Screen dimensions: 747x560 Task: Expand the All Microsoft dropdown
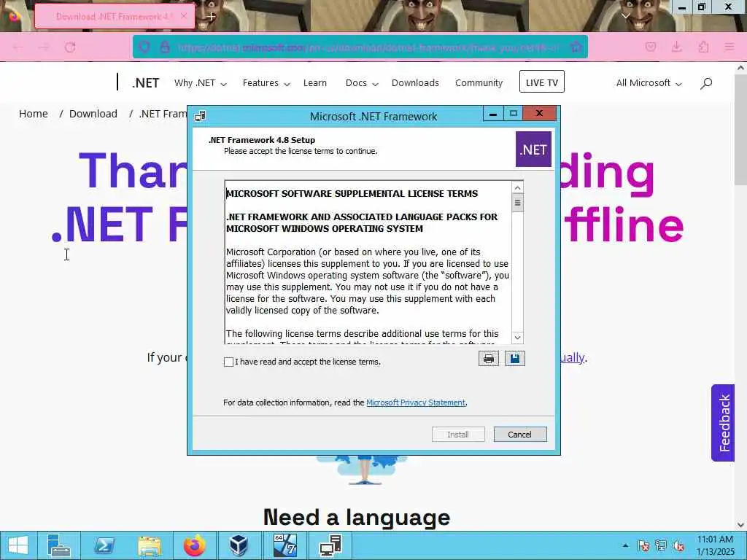(649, 83)
